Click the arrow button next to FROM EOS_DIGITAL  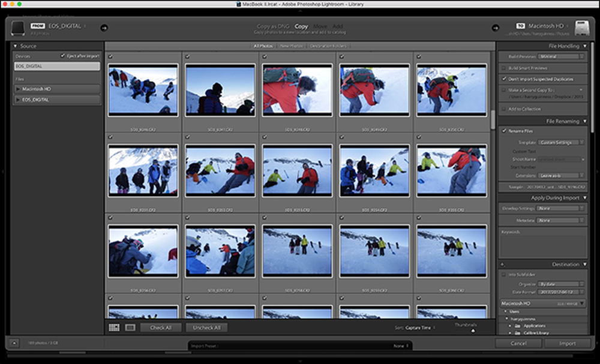(104, 28)
